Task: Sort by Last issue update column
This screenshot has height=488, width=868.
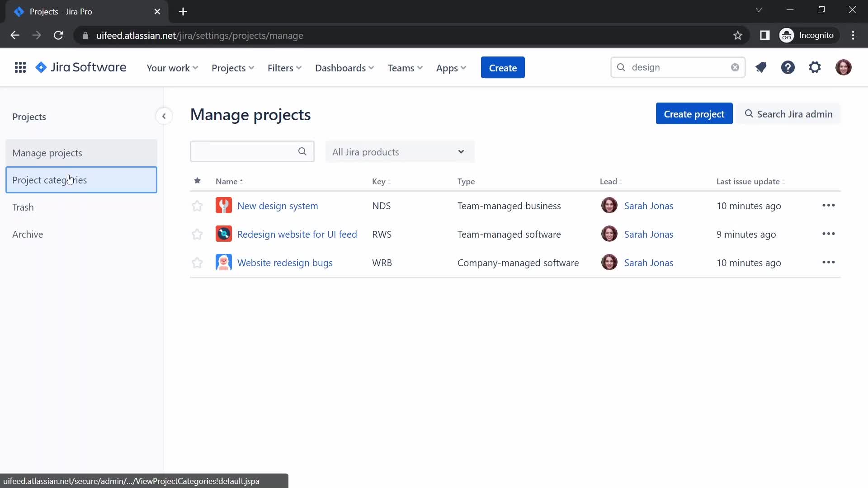Action: [x=750, y=181]
